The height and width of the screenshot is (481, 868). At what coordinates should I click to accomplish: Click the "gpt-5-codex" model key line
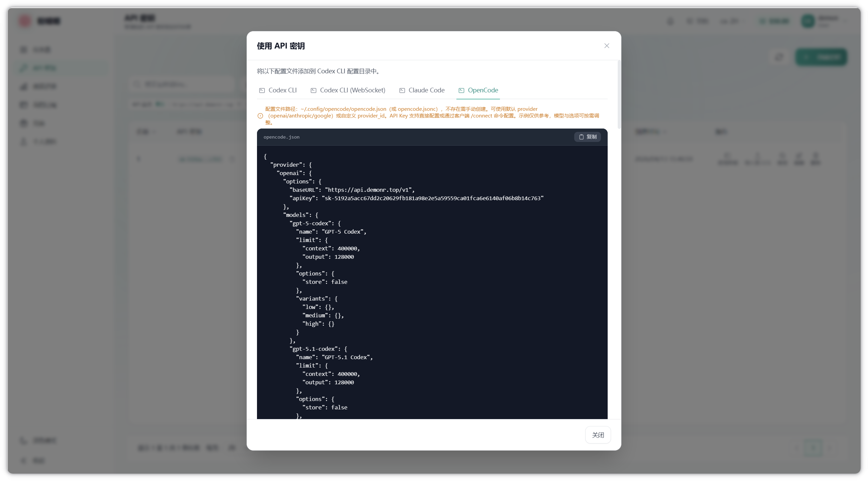pos(315,224)
